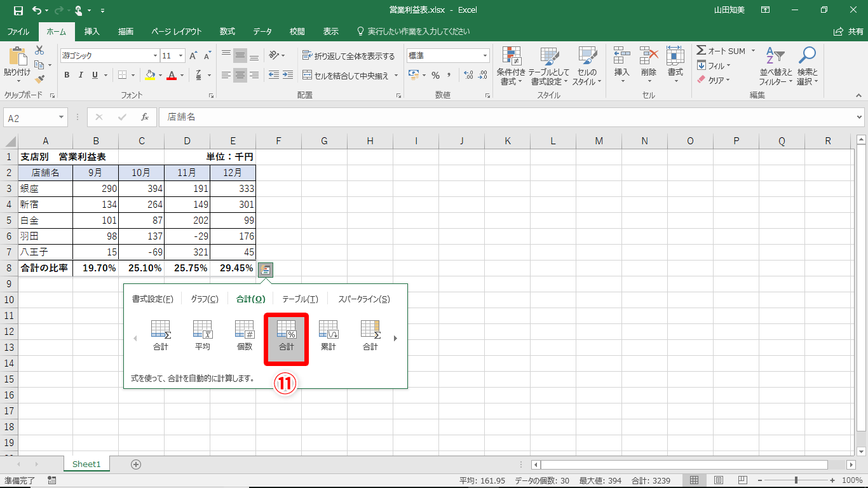Add a new sheet with plus button
Screen dimensions: 868x488
click(x=135, y=464)
